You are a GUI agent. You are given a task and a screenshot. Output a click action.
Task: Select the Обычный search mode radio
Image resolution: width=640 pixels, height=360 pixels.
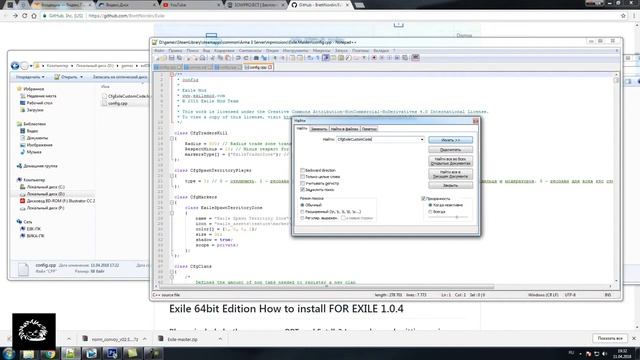click(302, 205)
